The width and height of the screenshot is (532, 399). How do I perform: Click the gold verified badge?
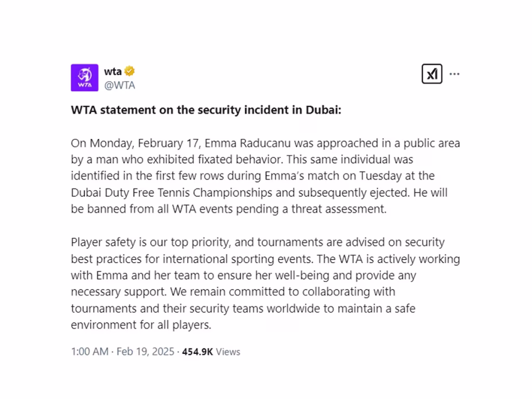point(129,72)
